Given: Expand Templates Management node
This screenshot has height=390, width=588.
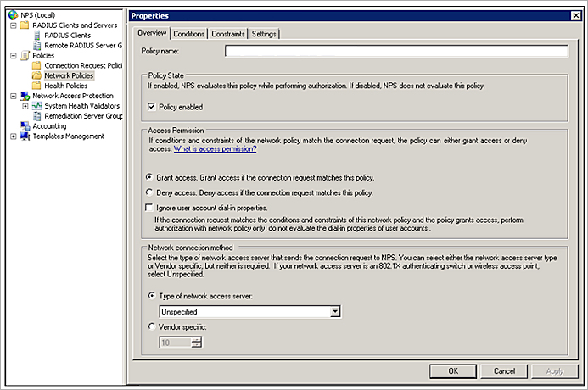Looking at the screenshot, I should coord(14,136).
